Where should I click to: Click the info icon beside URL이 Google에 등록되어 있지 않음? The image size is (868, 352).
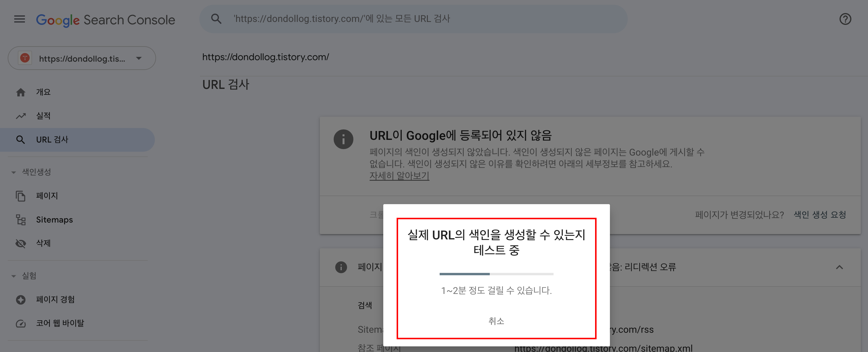pos(343,139)
